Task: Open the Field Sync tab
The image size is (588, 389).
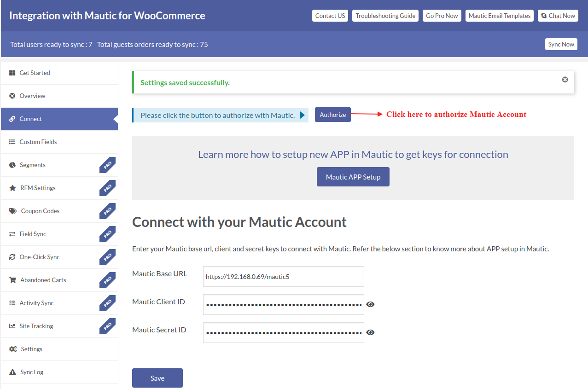Action: pos(59,234)
